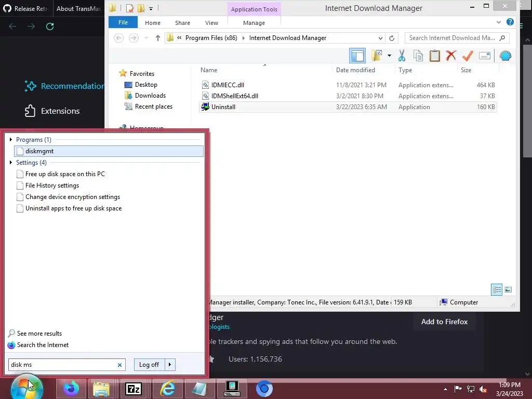
Task: Sort by the Name column header
Action: click(x=209, y=70)
